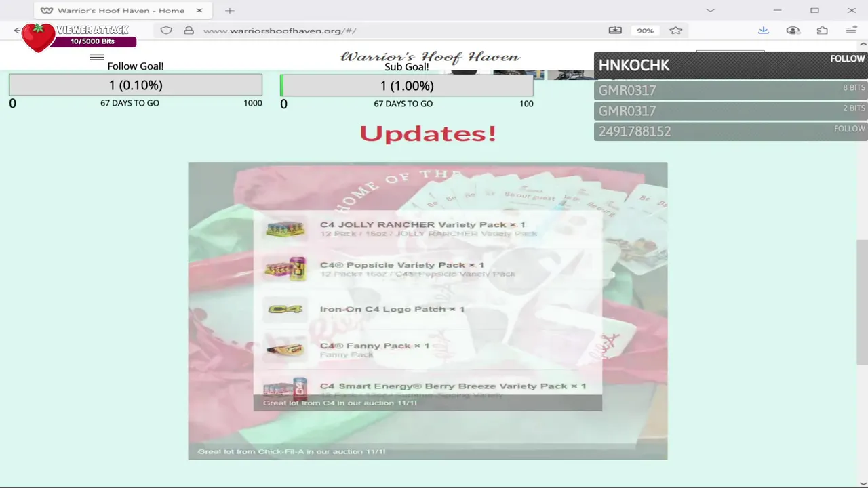Click 67 DAYS TO GO under Sub Goal

(403, 104)
